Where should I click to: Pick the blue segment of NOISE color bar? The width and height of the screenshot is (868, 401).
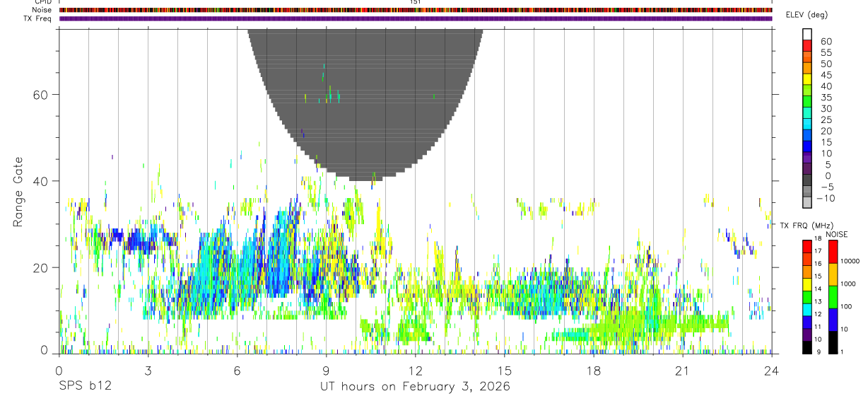[833, 319]
